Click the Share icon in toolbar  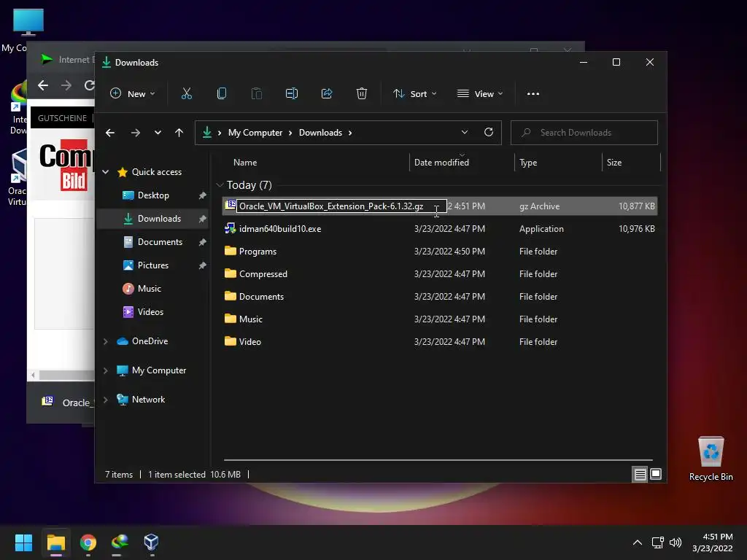pos(327,94)
